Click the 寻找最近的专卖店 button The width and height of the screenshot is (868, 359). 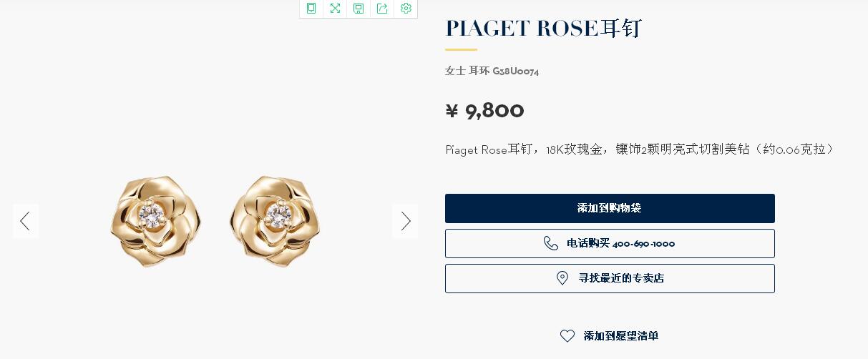pyautogui.click(x=610, y=278)
